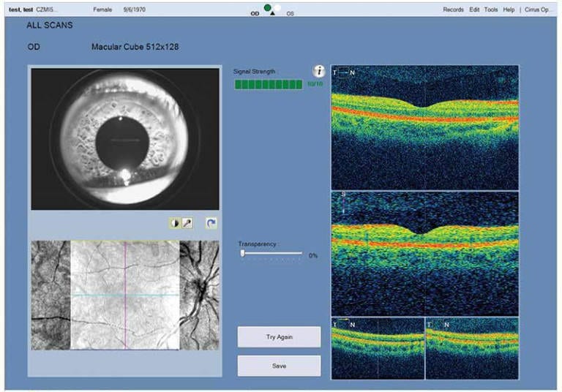Click the black triangle between OD and OS
The image size is (562, 392).
(272, 14)
